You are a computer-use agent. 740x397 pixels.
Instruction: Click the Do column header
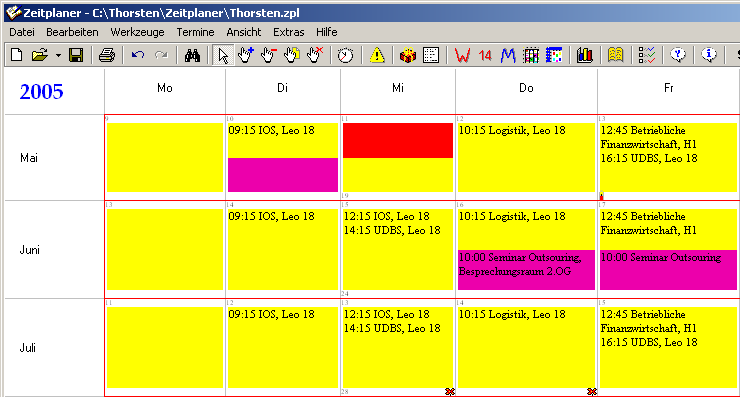click(x=526, y=88)
